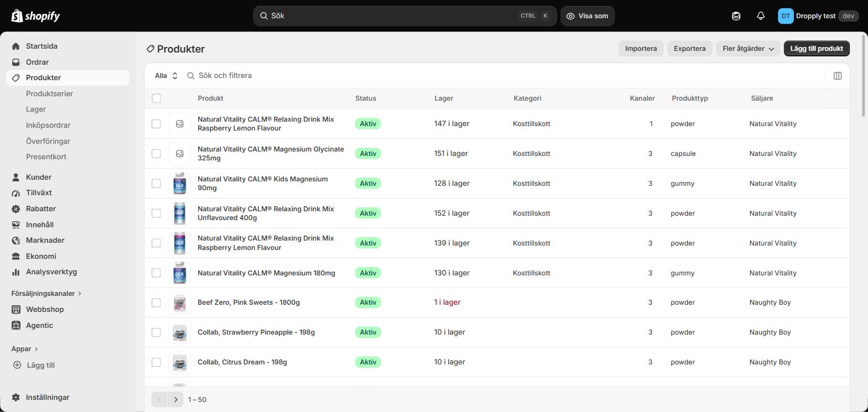
Task: Click the Agentic channel icon
Action: tap(16, 326)
